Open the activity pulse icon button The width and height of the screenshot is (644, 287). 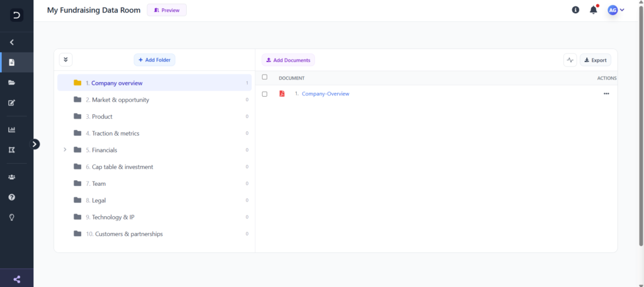point(570,60)
